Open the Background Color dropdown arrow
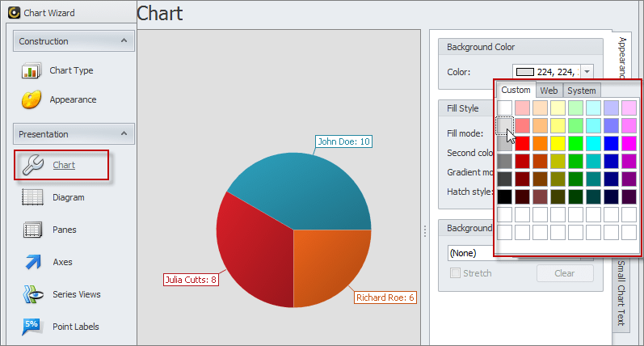Image resolution: width=644 pixels, height=346 pixels. pos(587,72)
